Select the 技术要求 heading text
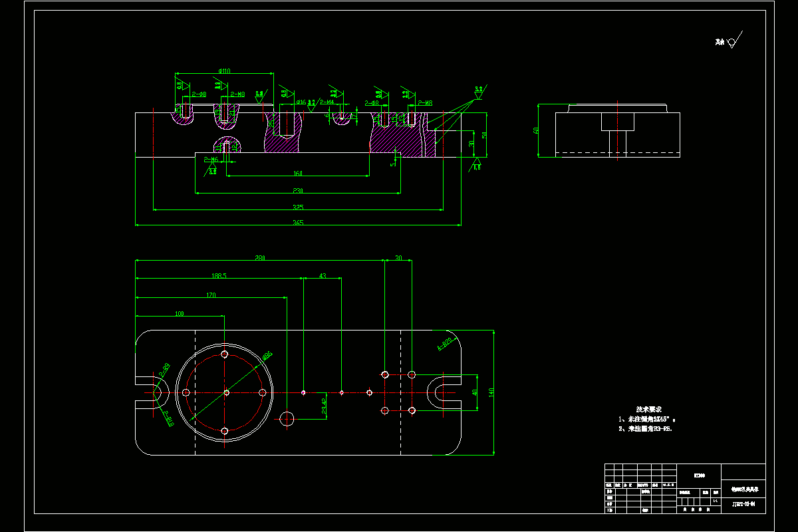 tap(648, 410)
